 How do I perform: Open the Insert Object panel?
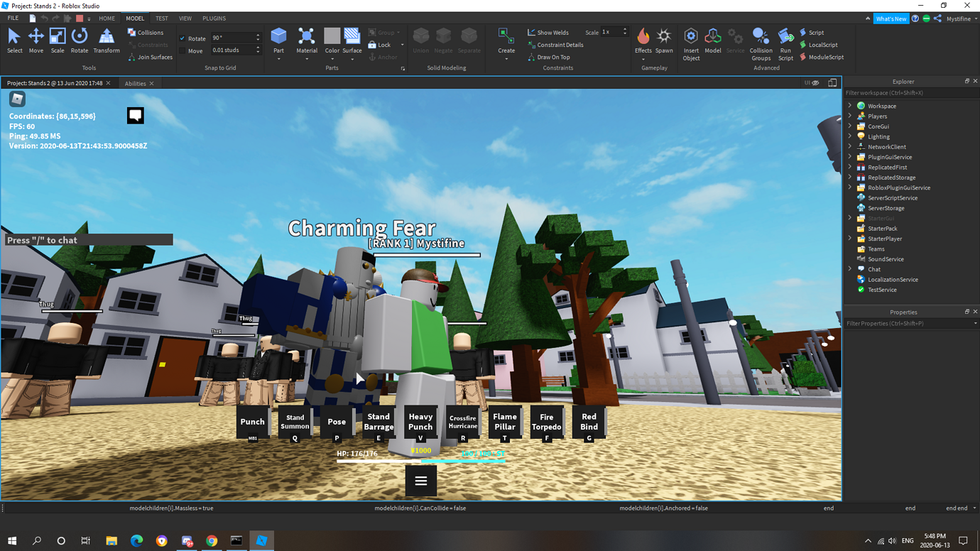pos(690,43)
